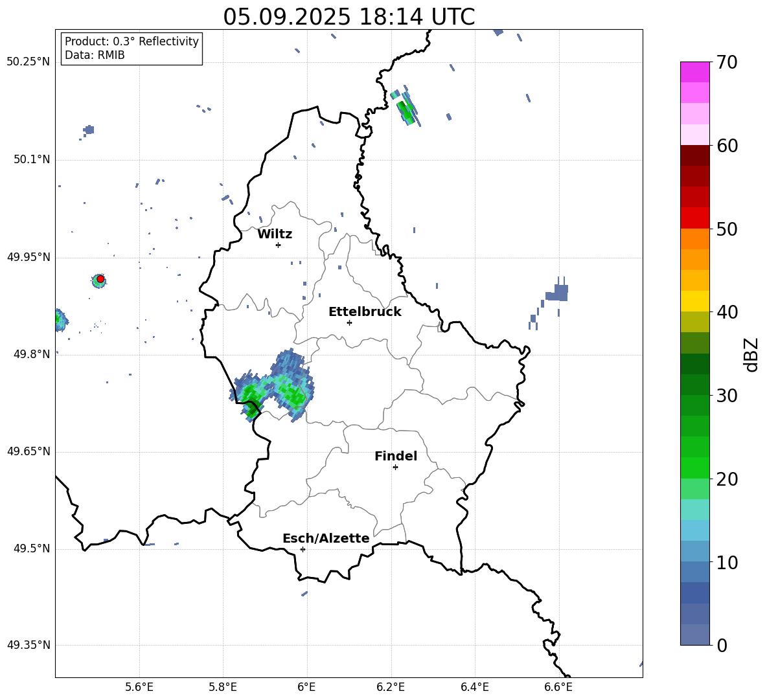Click the magenta top colorbar swatch
The image size is (767, 700).
[694, 72]
